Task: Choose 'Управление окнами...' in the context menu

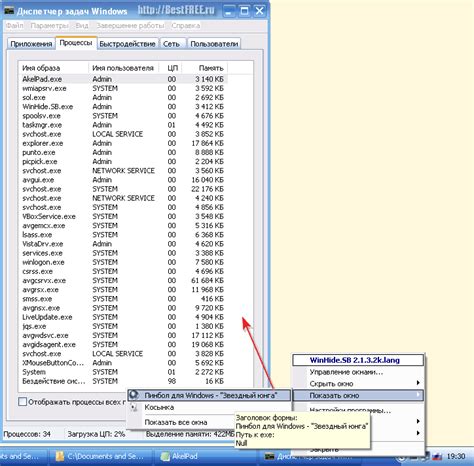Action: click(x=358, y=372)
